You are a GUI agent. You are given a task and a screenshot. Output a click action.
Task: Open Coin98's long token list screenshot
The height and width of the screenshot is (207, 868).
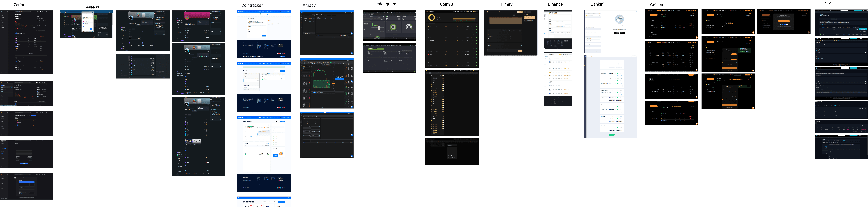pos(452,103)
